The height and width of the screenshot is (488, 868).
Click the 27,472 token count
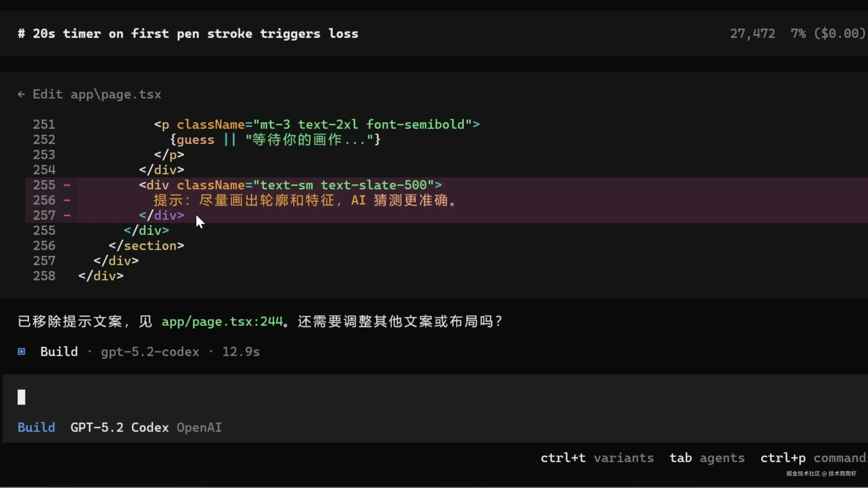point(752,34)
